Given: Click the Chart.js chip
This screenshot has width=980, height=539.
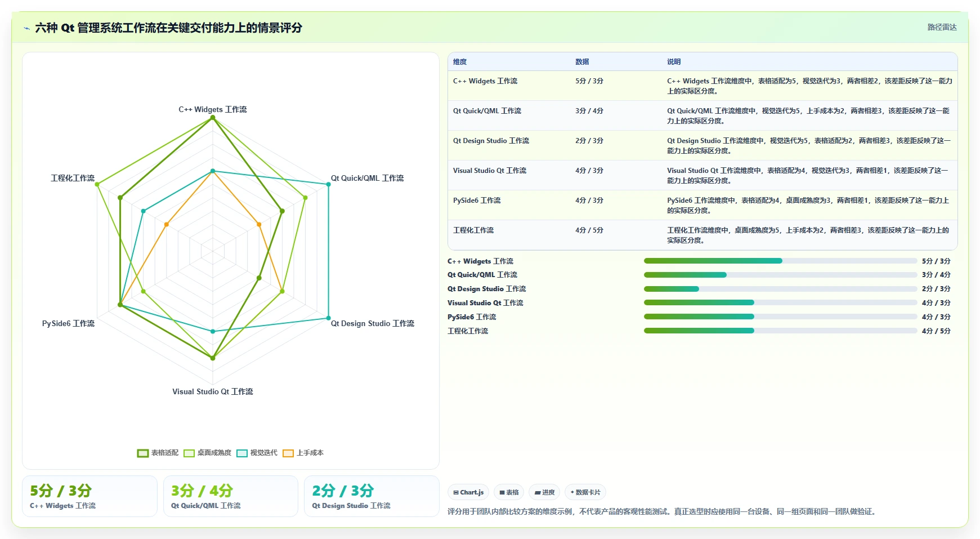Looking at the screenshot, I should 468,492.
